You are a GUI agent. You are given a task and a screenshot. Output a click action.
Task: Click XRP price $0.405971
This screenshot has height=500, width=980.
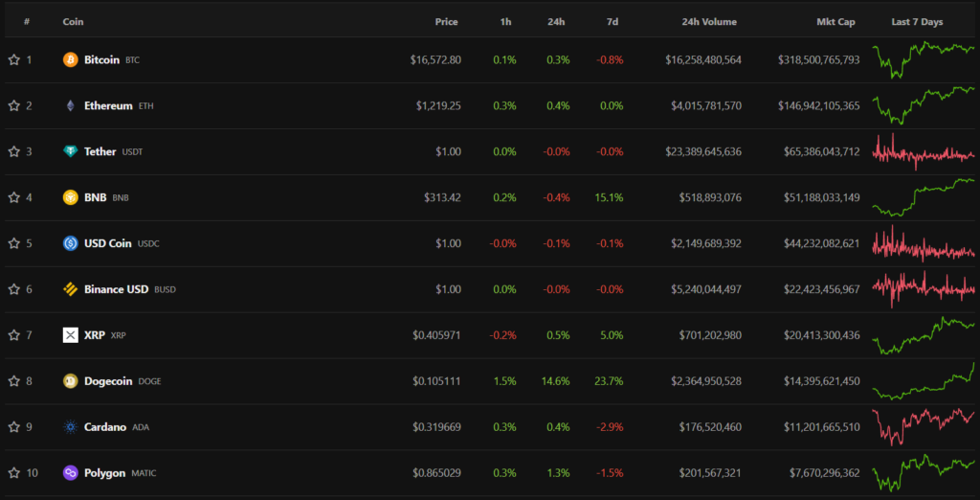[436, 335]
